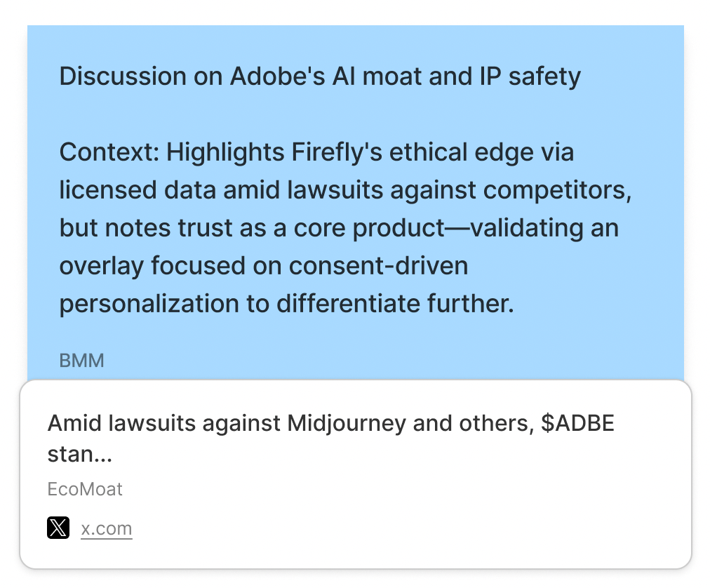The width and height of the screenshot is (710, 588).
Task: Click the truncated "stan..." text in the preview
Action: (79, 454)
